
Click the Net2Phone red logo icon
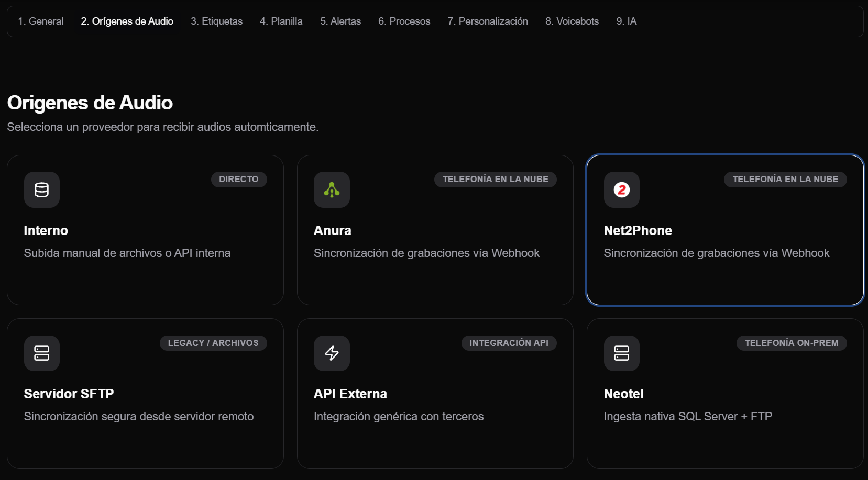click(x=622, y=189)
